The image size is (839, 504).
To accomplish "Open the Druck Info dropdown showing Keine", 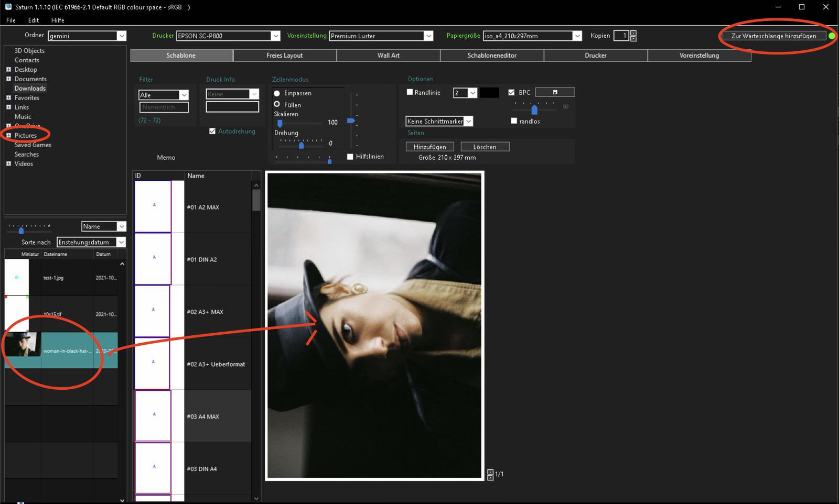I will pos(232,94).
